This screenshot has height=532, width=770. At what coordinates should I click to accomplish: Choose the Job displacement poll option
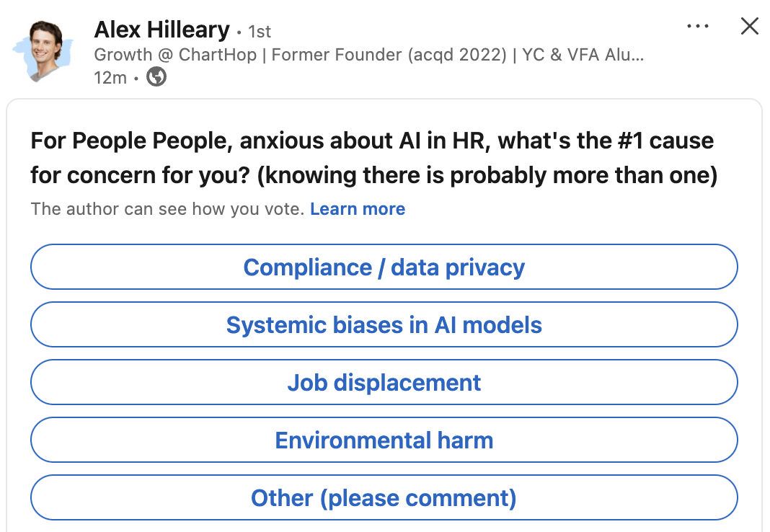tap(384, 383)
